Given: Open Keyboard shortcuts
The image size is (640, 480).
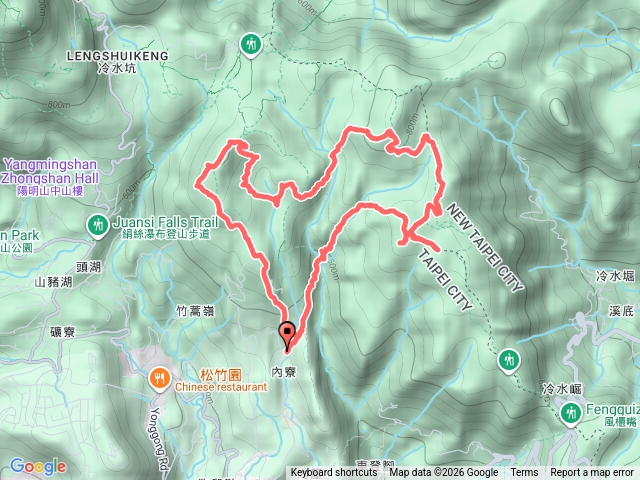Looking at the screenshot, I should point(334,473).
